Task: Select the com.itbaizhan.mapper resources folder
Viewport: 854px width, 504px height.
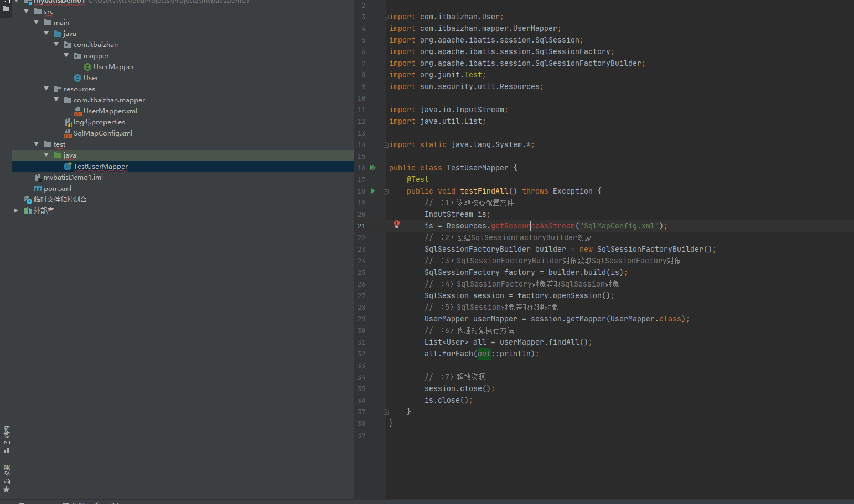Action: pyautogui.click(x=183, y=100)
